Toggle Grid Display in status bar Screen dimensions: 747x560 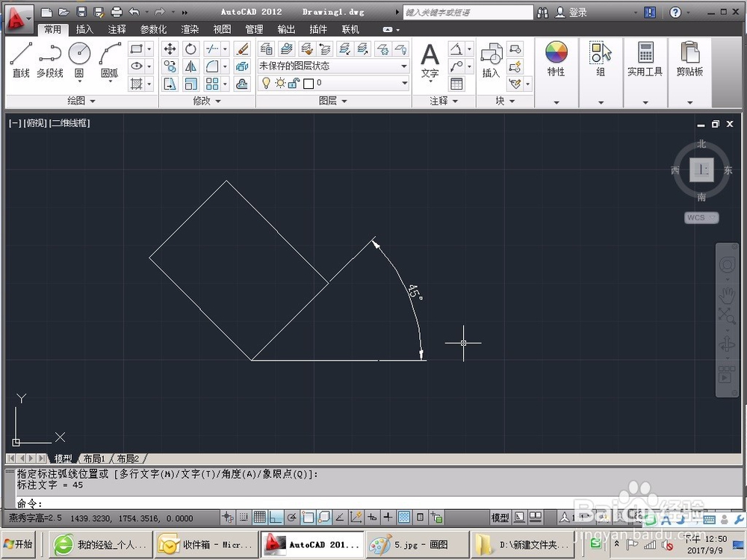click(x=260, y=517)
